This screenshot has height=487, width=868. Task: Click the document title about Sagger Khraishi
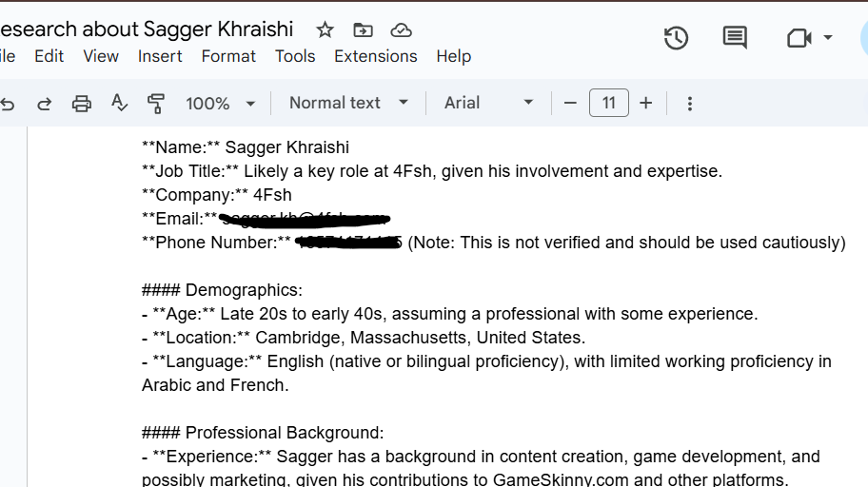[147, 29]
